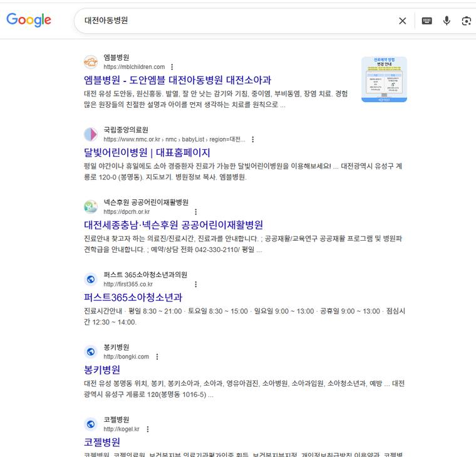Open the 코젤병원 result title link
Screen dimensions: 476x457
coord(102,443)
